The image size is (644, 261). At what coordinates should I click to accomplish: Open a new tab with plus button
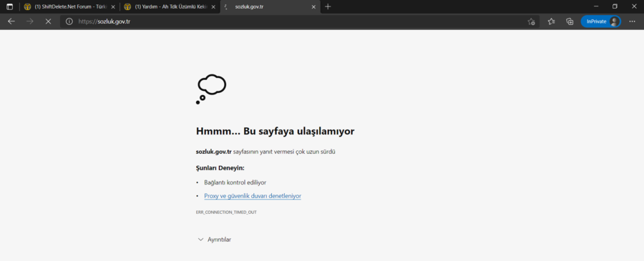pyautogui.click(x=328, y=6)
